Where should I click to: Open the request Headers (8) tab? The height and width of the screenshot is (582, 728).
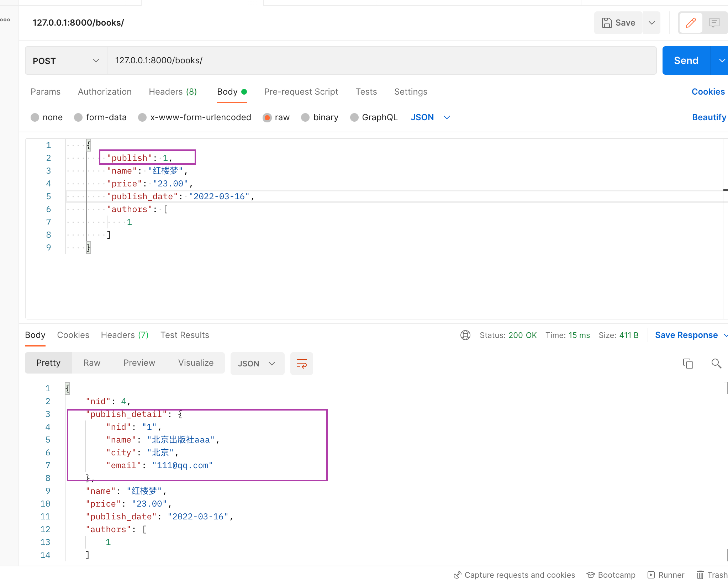tap(173, 92)
